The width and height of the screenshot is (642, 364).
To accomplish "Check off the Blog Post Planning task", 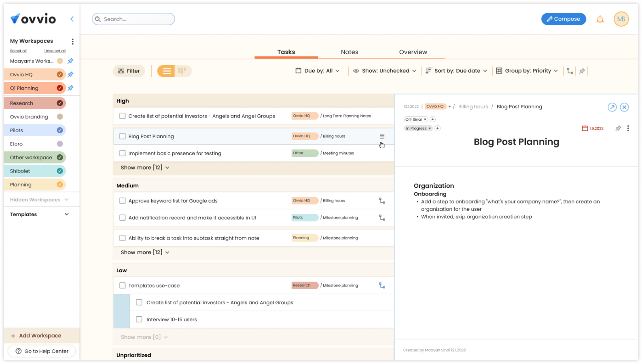I will click(123, 137).
